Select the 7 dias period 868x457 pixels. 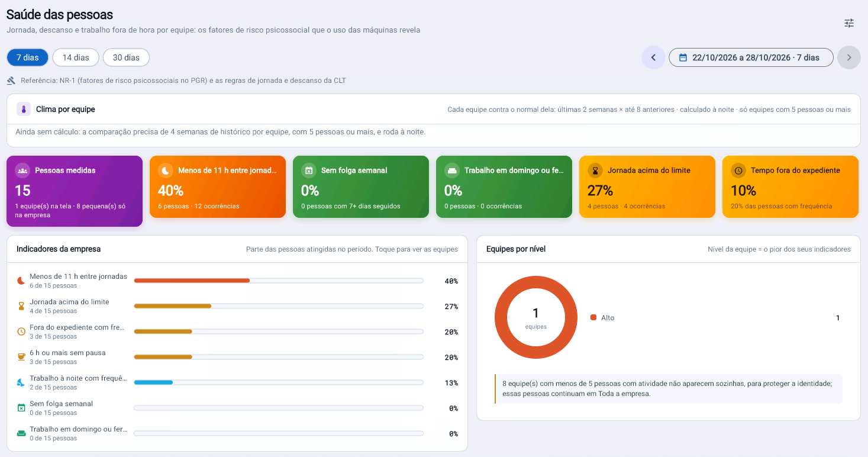coord(28,57)
